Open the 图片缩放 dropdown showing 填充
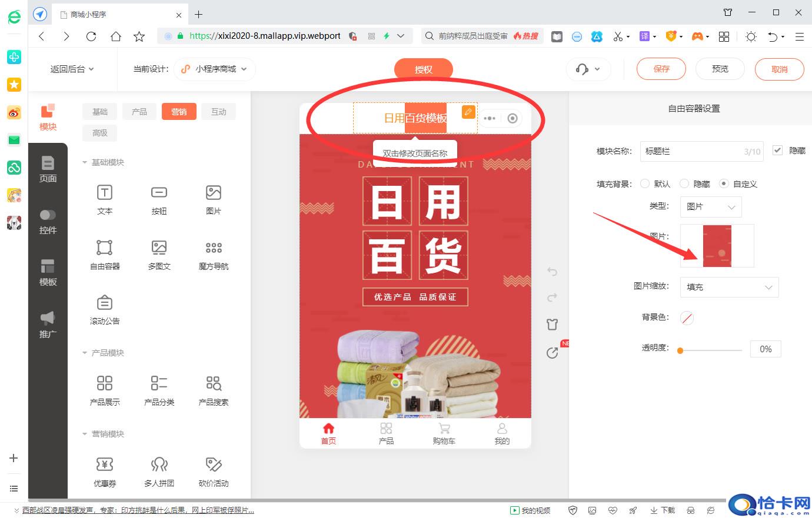 [x=729, y=287]
